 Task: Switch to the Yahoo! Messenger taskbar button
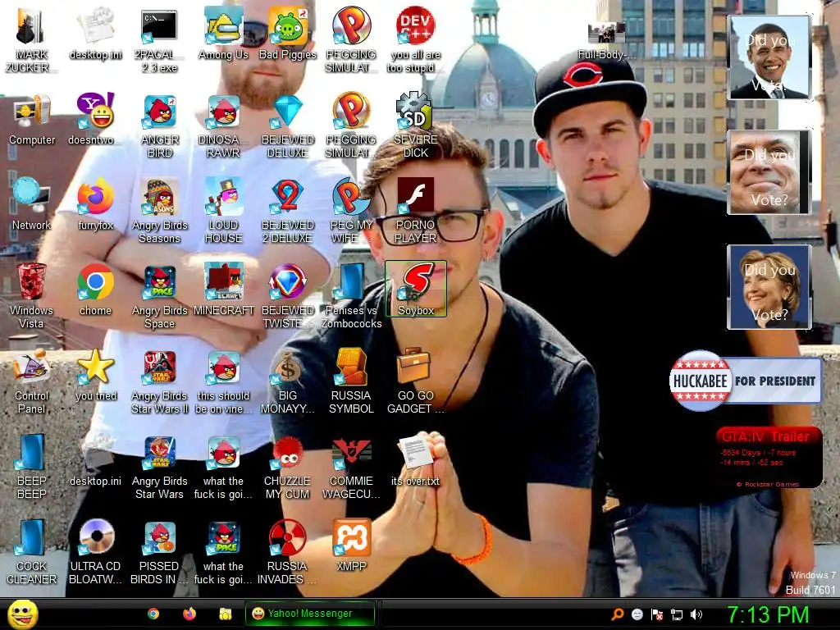[309, 614]
